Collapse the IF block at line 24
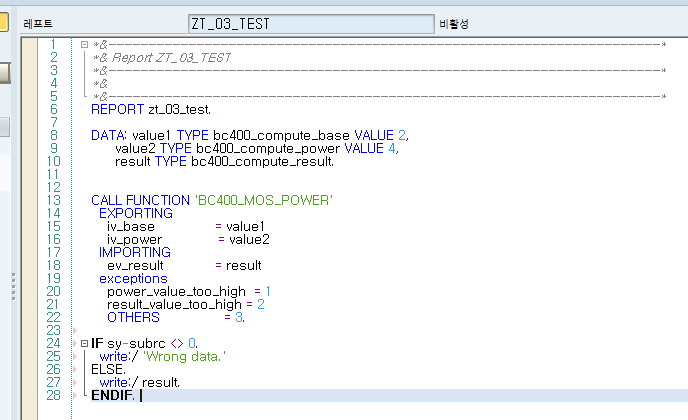The width and height of the screenshot is (688, 420). tap(85, 343)
